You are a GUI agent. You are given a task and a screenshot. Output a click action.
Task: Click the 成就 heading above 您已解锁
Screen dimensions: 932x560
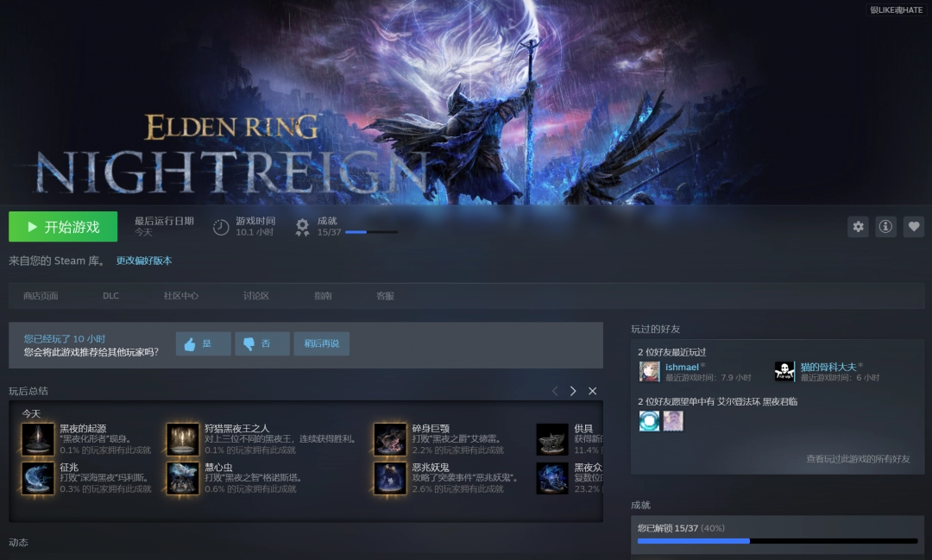[x=640, y=505]
